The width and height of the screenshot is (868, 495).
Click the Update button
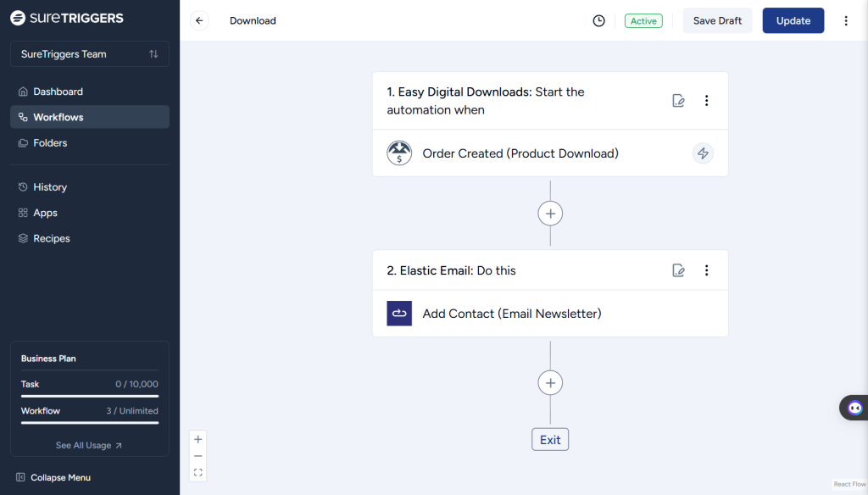click(793, 20)
